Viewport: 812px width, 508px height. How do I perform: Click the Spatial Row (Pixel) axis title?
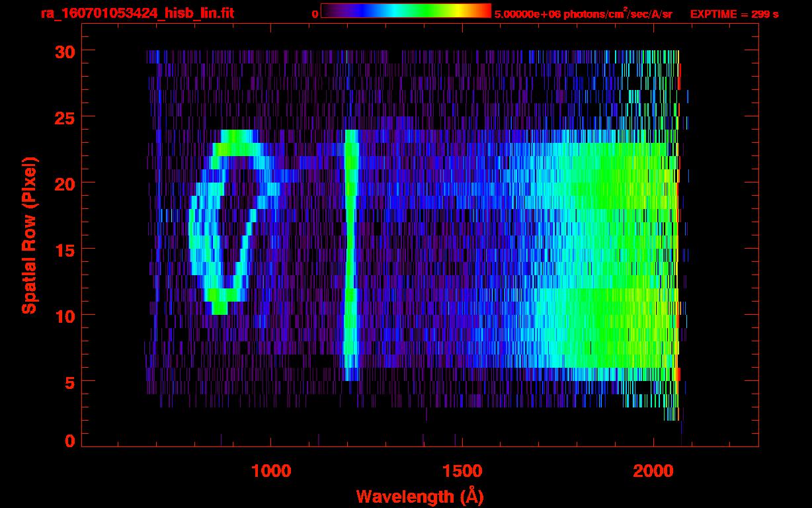[29, 235]
